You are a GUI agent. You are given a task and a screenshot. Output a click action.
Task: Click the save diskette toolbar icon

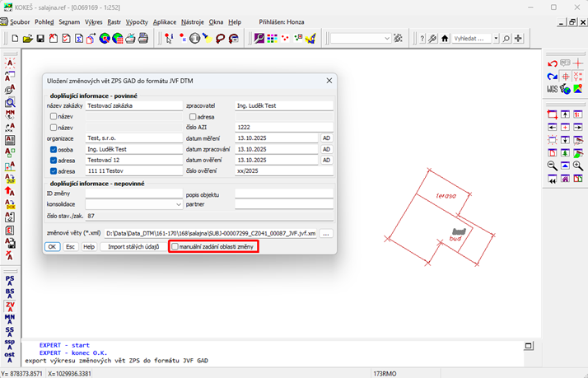[x=40, y=39]
